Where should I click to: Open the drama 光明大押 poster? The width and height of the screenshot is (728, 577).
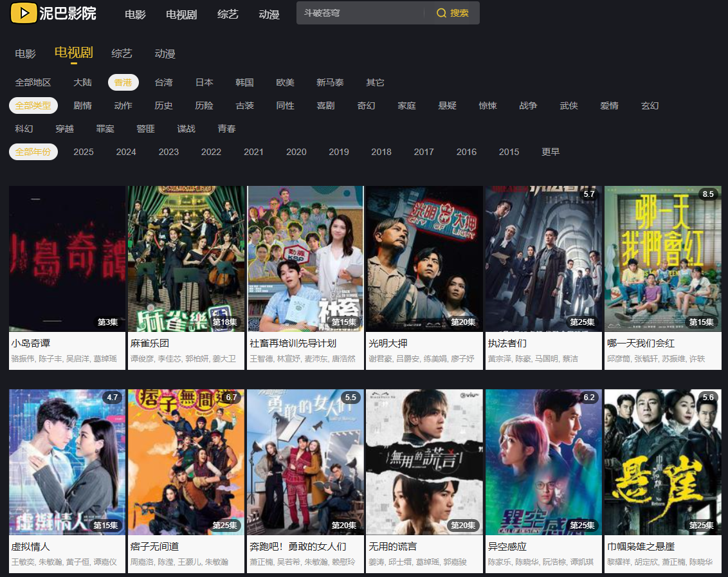(x=424, y=259)
